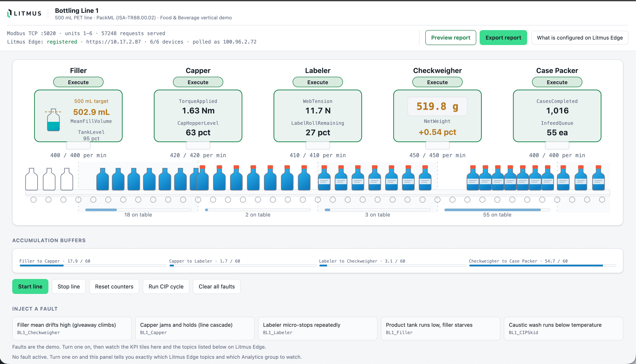The image size is (636, 364).
Task: Activate Caustic wash runs below temperature fault
Action: 564,328
